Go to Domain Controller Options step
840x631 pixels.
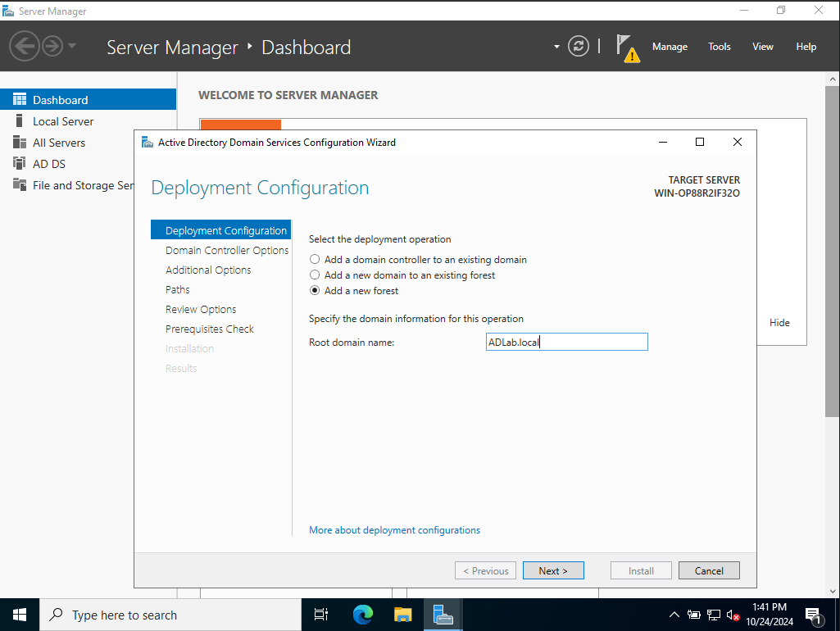tap(227, 250)
